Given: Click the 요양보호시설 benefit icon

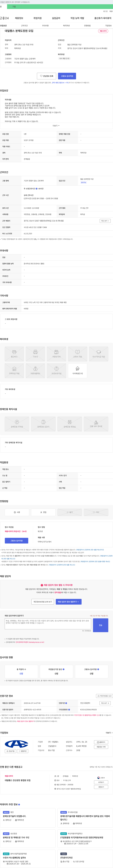Looking at the screenshot, I should click(x=56, y=371).
